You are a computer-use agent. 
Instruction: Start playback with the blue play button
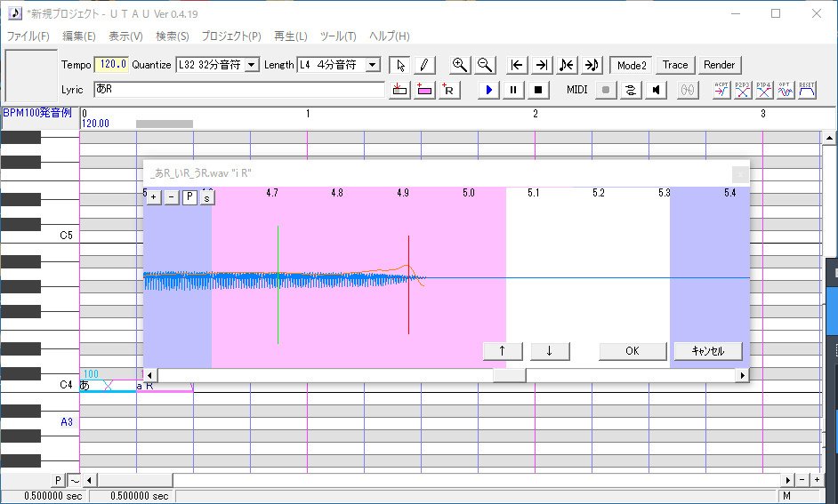click(488, 90)
